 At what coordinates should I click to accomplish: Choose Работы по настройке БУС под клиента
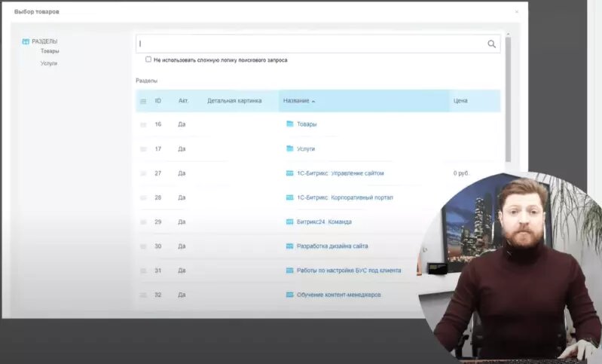coord(349,271)
